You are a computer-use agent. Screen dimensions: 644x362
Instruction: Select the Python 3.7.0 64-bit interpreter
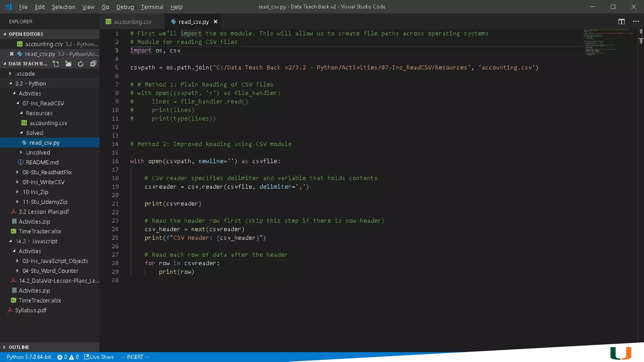tap(29, 357)
